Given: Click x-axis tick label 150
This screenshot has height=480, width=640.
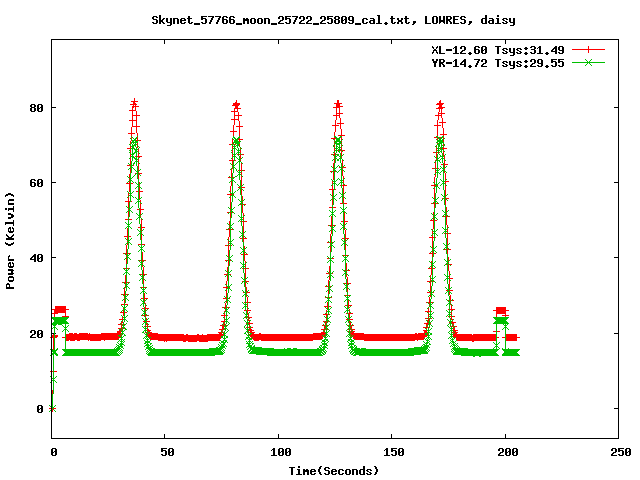Looking at the screenshot, I should click(394, 452).
